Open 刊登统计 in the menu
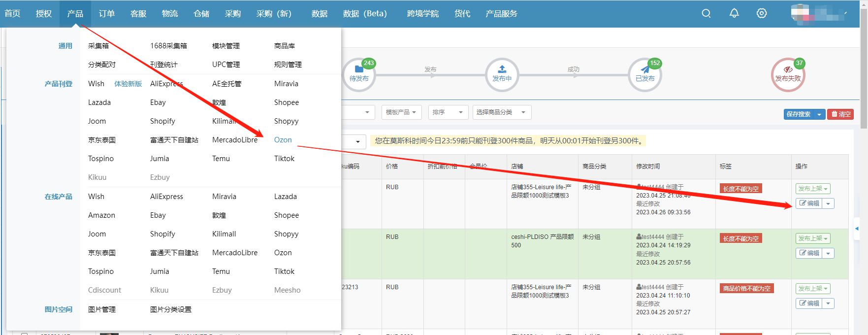868x335 pixels. pos(164,65)
